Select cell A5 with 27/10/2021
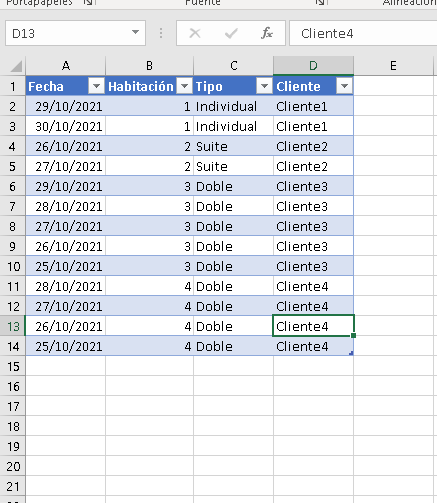 [66, 166]
